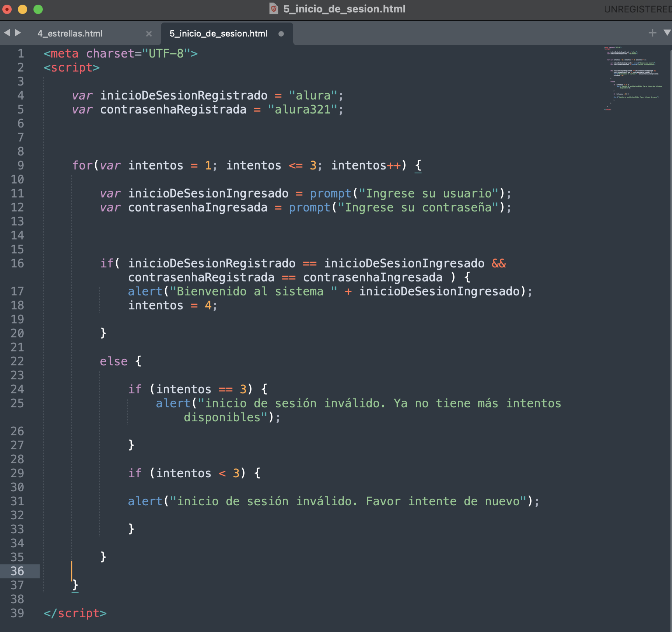Open a new tab with plus icon
672x632 pixels.
click(653, 33)
